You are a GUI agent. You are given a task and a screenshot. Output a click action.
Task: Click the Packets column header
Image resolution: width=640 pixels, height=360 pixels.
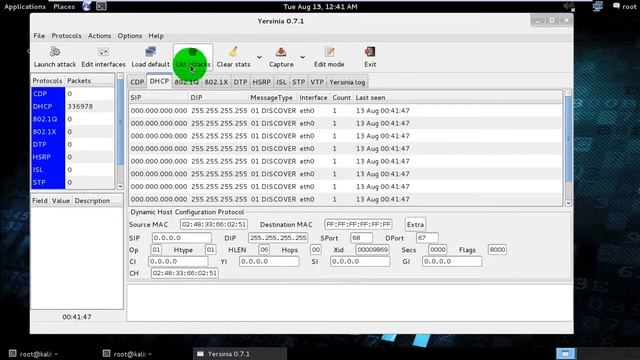coord(90,80)
